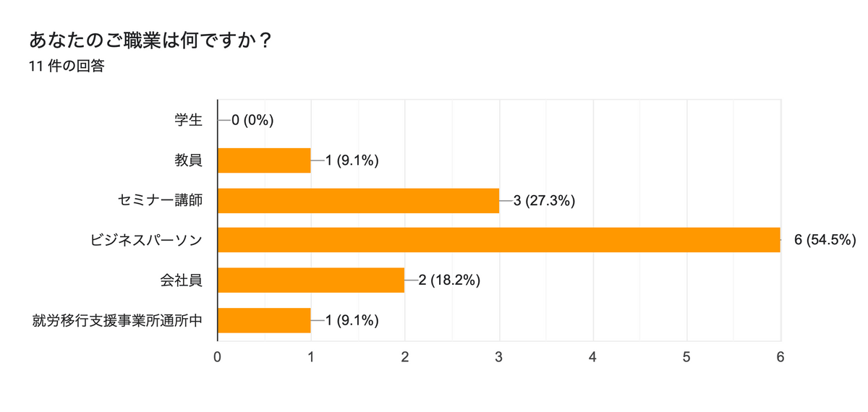
Task: Click the 6 (54.5%) data label
Action: [825, 240]
